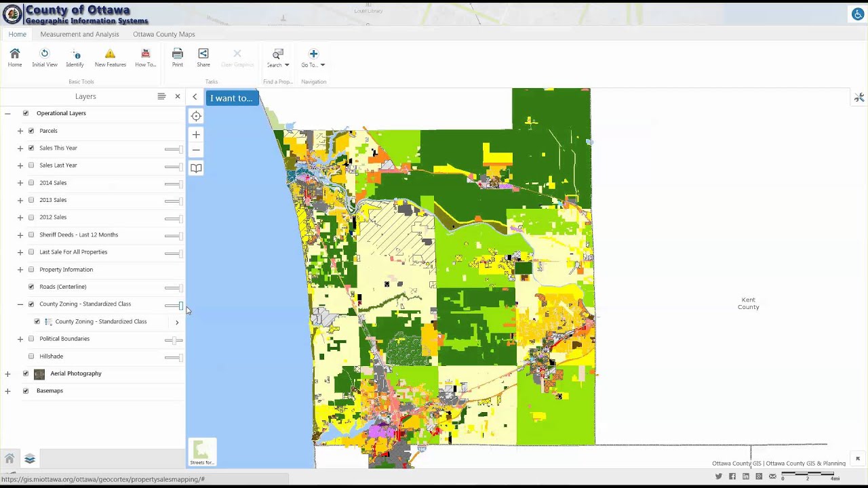Expand the Aerial Photography group
Viewport: 868px width, 488px height.
point(7,373)
